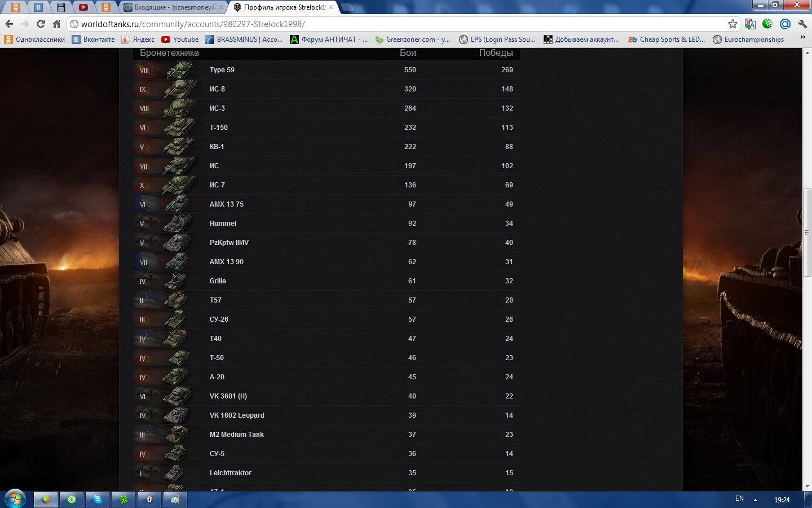Click the VK 3601 (H) tank icon
The height and width of the screenshot is (508, 812).
pyautogui.click(x=178, y=396)
